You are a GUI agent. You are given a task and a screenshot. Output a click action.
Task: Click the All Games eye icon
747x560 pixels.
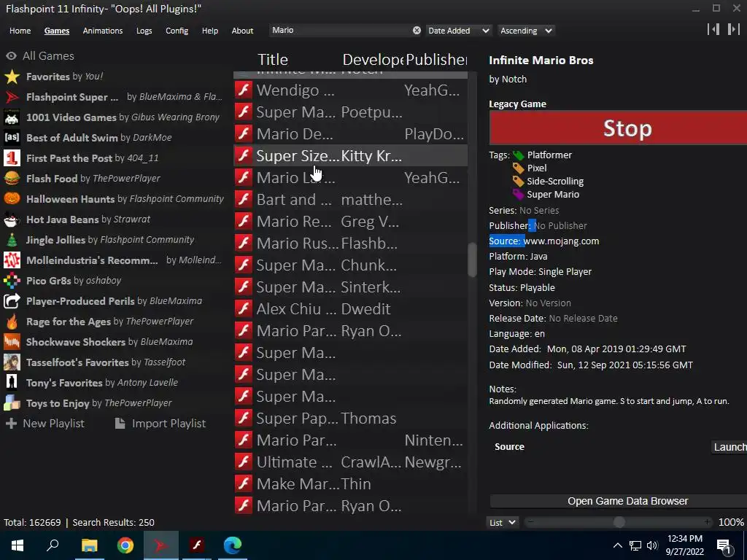pyautogui.click(x=12, y=55)
